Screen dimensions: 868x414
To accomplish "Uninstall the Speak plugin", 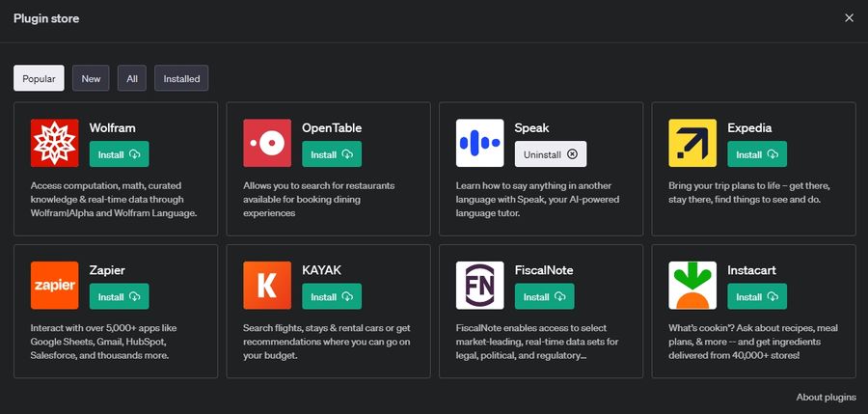I will click(550, 154).
